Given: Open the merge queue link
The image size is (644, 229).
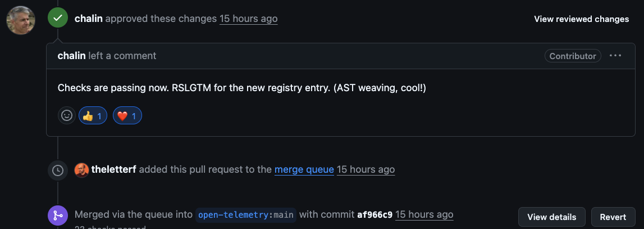Looking at the screenshot, I should point(304,169).
